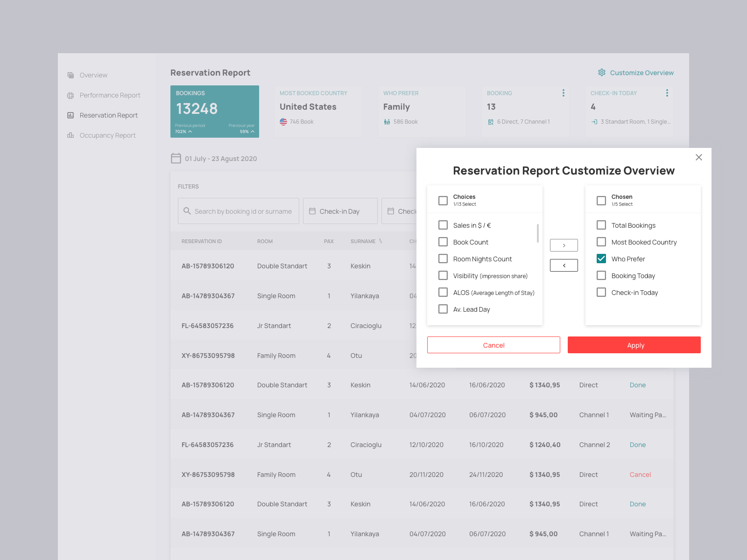Expand the previous period chevron on Bookings card
The height and width of the screenshot is (560, 747).
pos(191,132)
